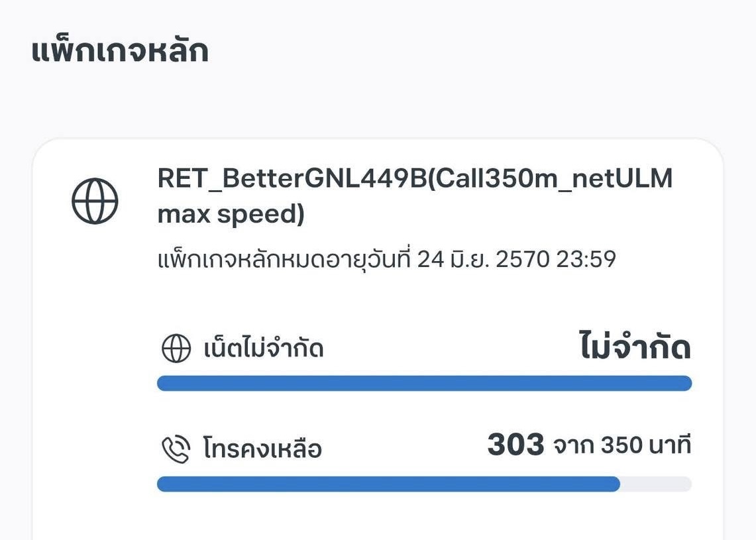756x540 pixels.
Task: Click the นาที unit word
Action: [x=670, y=445]
